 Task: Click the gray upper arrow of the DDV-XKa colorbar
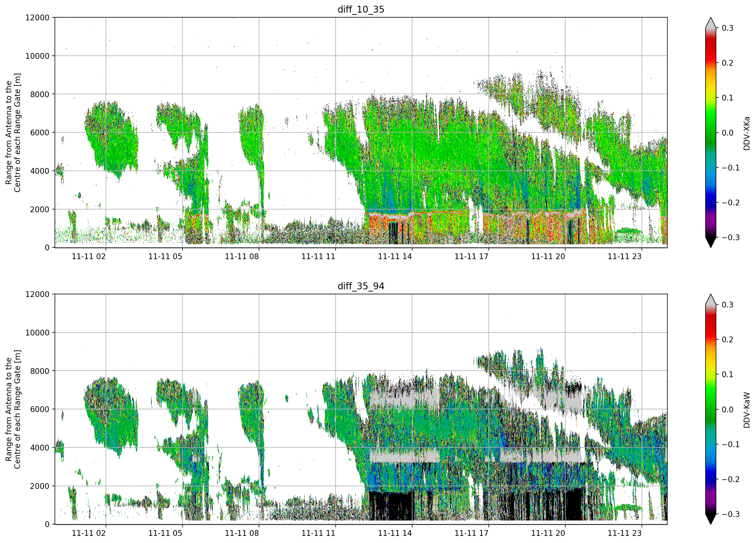point(711,23)
